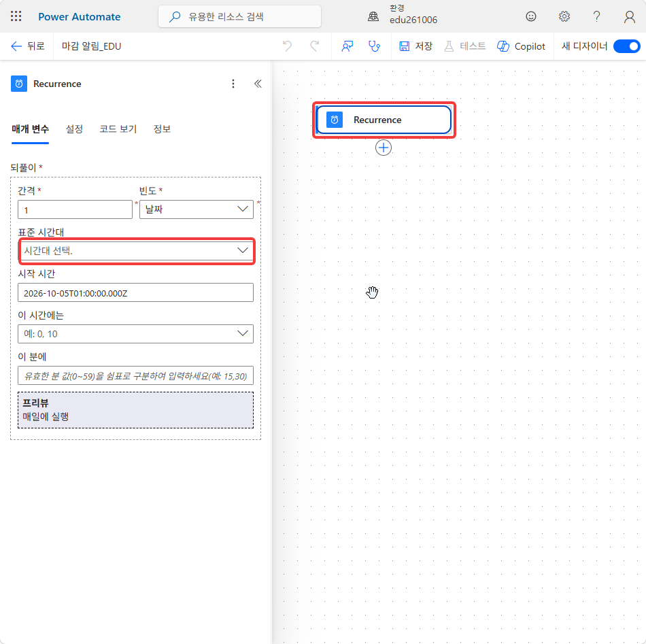Open the help question mark icon
Viewport: 646px width, 644px height.
[596, 16]
